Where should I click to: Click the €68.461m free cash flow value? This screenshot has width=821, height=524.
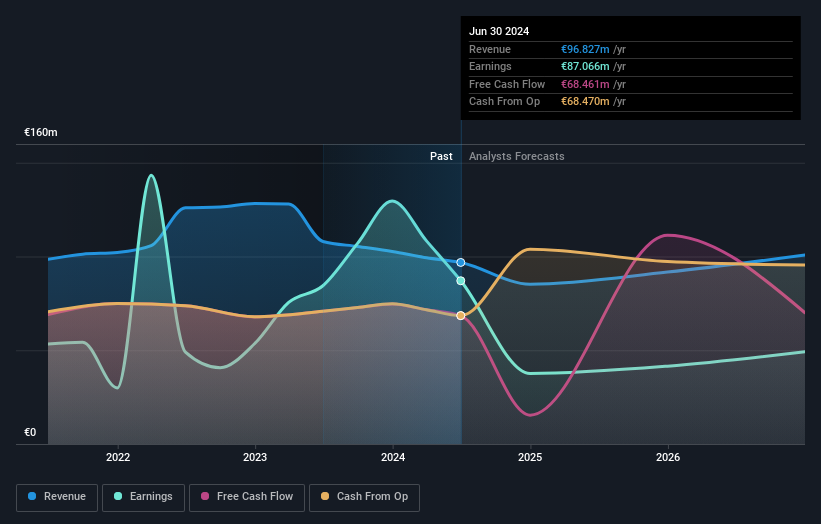(x=585, y=84)
